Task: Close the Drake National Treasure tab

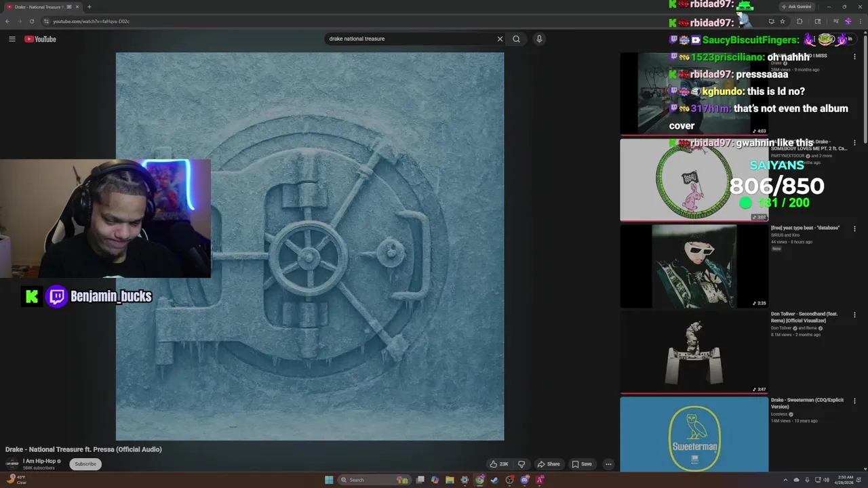Action: [x=77, y=7]
